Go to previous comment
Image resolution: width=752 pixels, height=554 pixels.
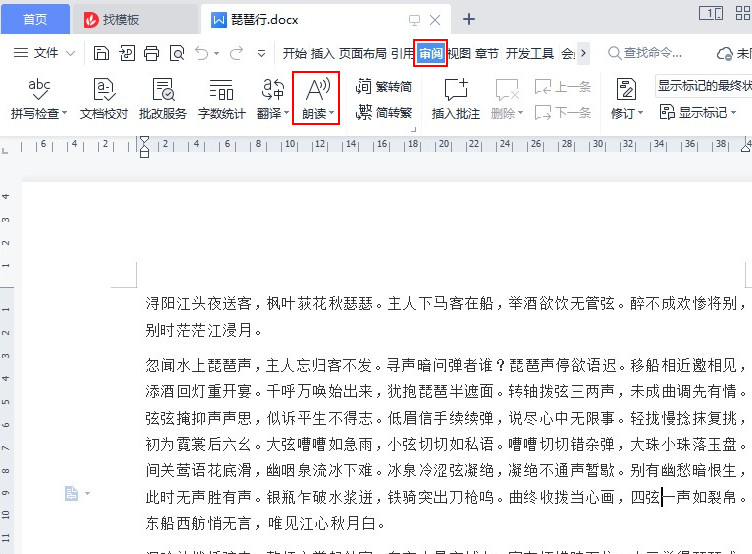pos(563,87)
